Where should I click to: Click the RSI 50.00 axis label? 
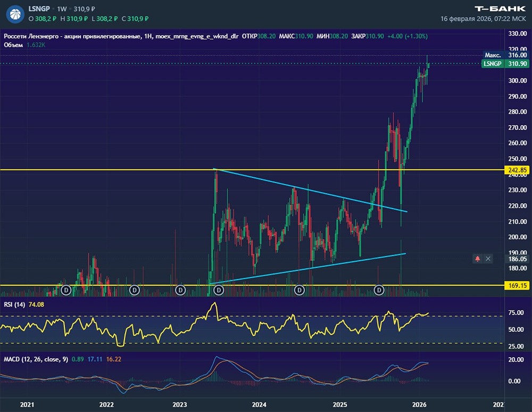click(x=516, y=330)
